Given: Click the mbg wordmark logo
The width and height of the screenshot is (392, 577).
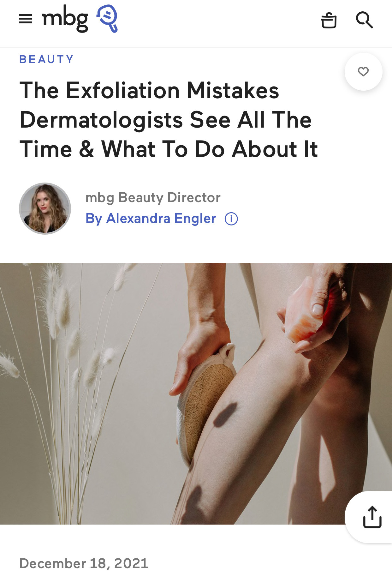Looking at the screenshot, I should [x=65, y=19].
